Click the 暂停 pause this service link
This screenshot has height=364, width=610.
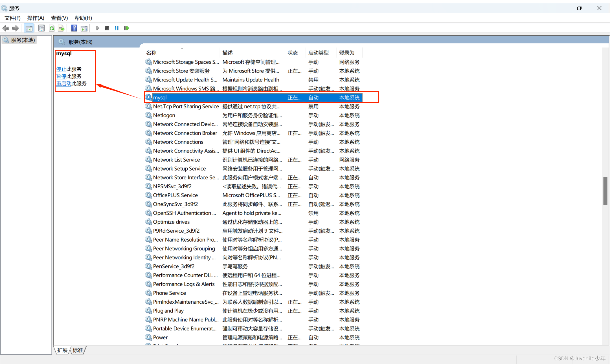click(x=61, y=76)
